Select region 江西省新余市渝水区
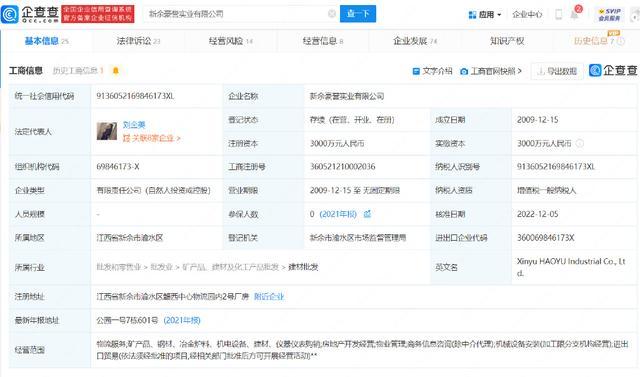Viewport: 640px width, 377px height. [130, 237]
